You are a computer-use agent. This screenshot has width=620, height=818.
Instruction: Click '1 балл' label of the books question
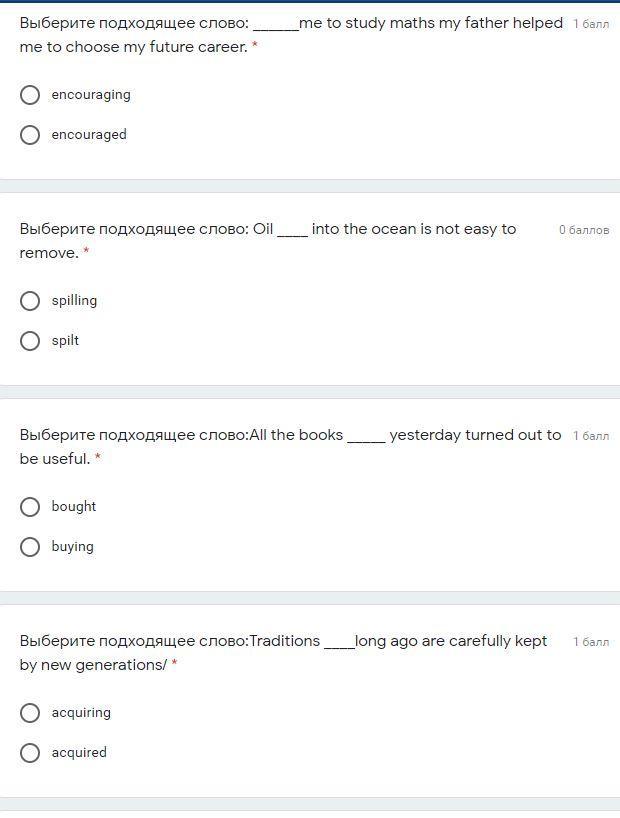(x=590, y=436)
